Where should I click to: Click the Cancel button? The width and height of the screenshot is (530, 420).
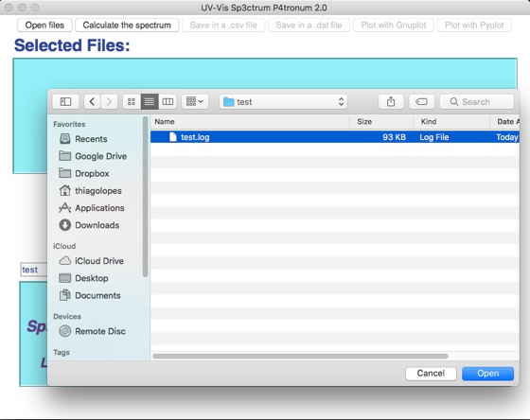pos(431,374)
